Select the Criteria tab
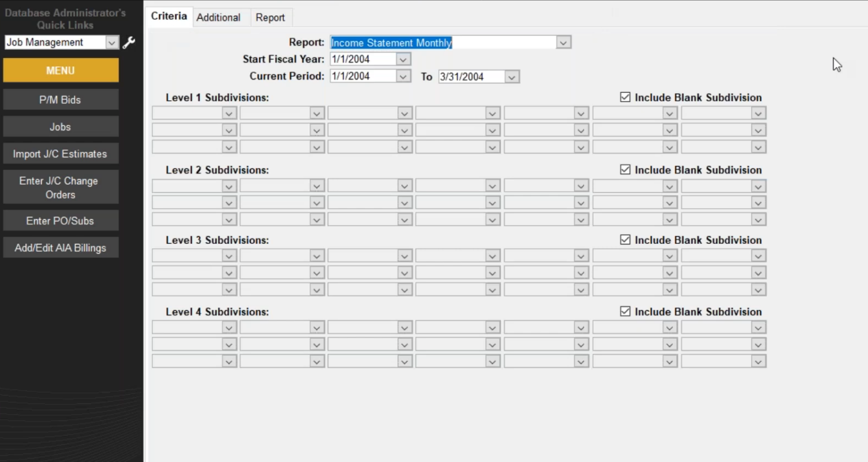 169,16
